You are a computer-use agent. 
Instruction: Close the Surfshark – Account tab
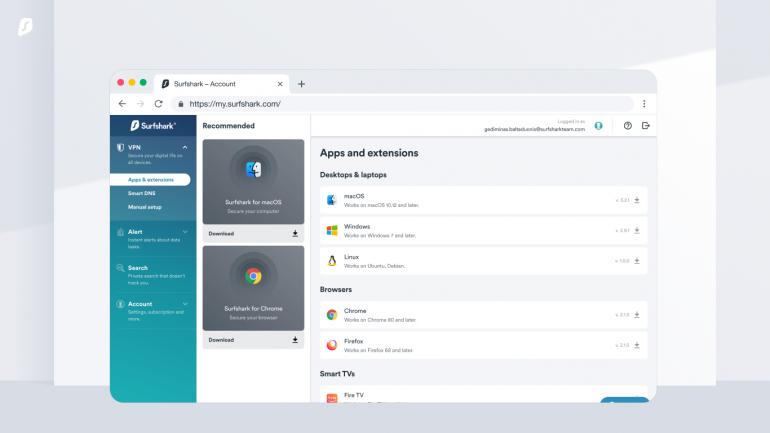(280, 84)
